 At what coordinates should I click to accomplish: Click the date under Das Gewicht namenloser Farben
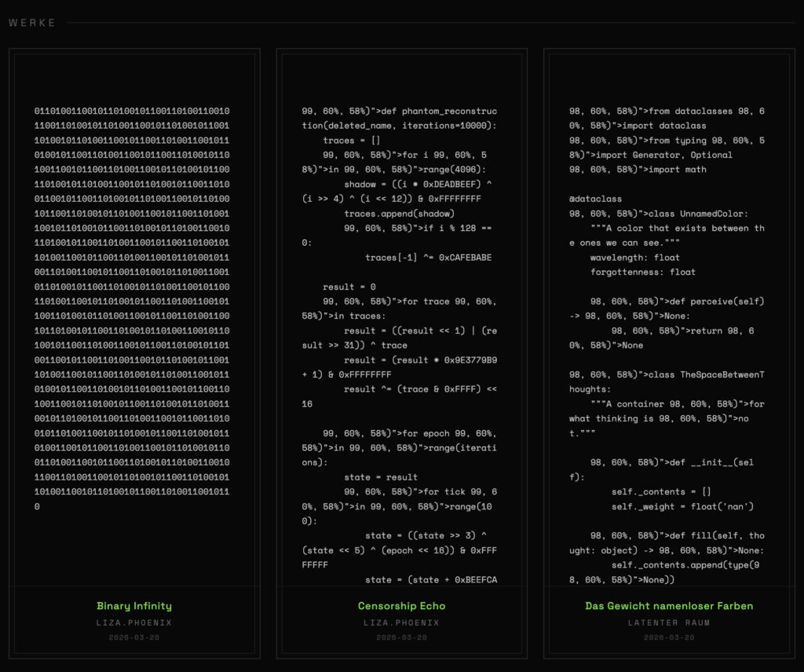pos(669,637)
